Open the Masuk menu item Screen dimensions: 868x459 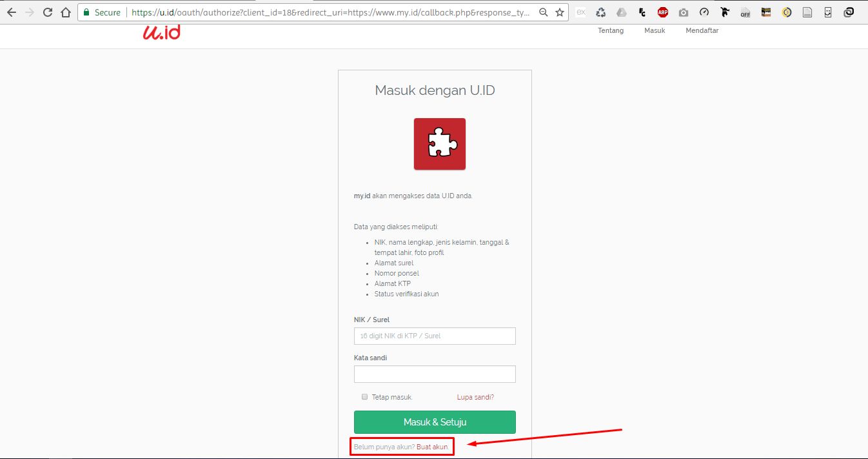pos(655,31)
